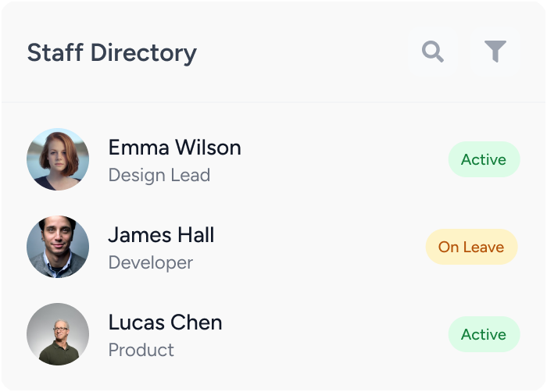Click Lucas Chen's green Active badge

(x=484, y=334)
